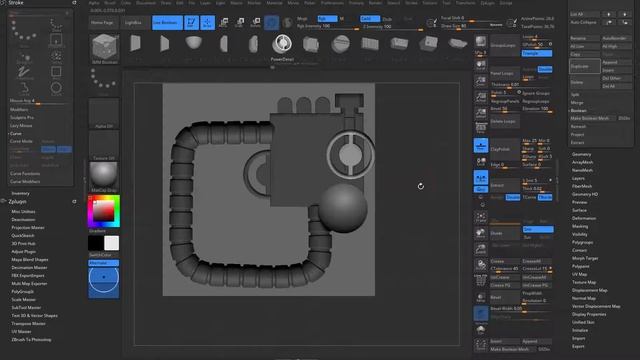The height and width of the screenshot is (360, 640).
Task: Open the Alpha Off thumbnail
Action: pyautogui.click(x=104, y=113)
